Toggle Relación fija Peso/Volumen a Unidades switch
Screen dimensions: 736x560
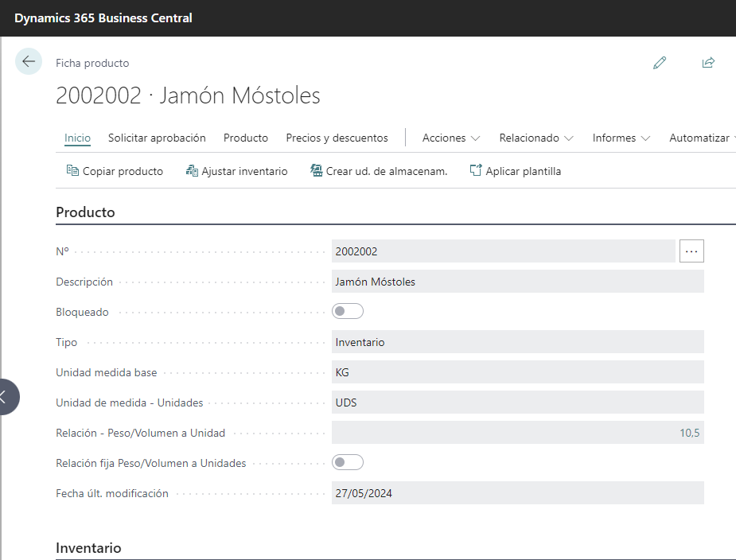[348, 463]
